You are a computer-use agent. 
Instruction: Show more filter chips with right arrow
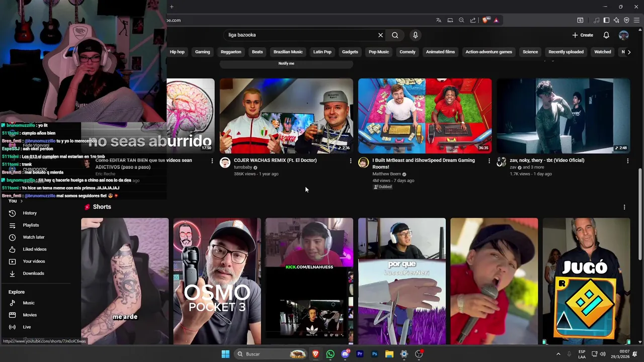[x=629, y=52]
